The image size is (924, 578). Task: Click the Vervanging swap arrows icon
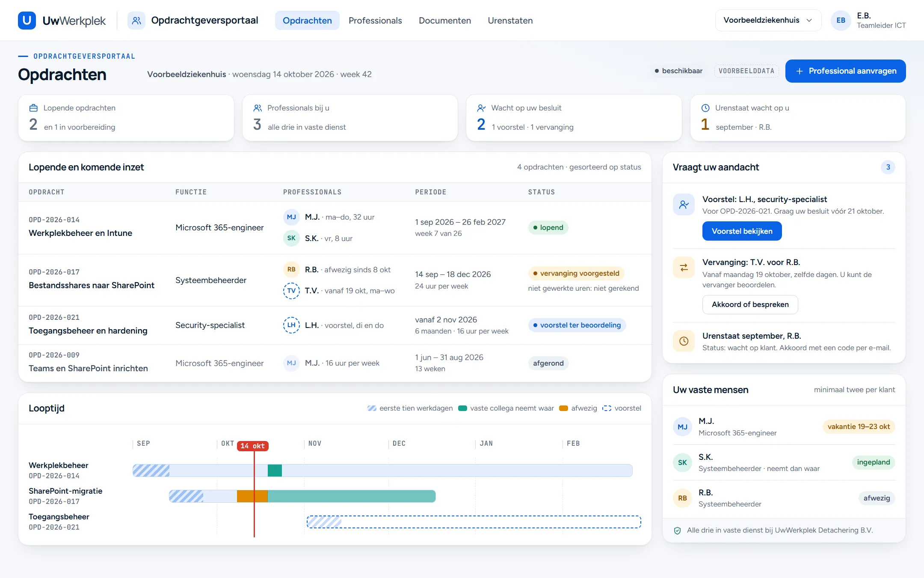click(x=684, y=268)
